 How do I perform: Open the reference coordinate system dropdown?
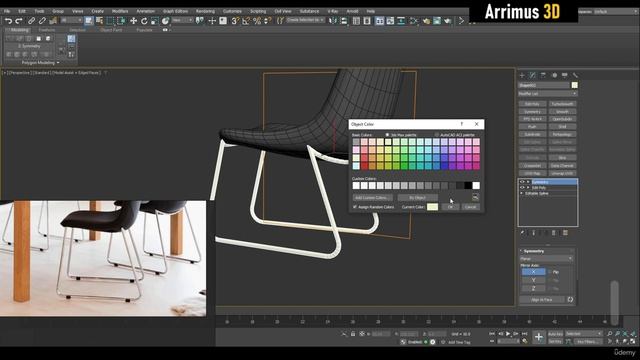(182, 20)
